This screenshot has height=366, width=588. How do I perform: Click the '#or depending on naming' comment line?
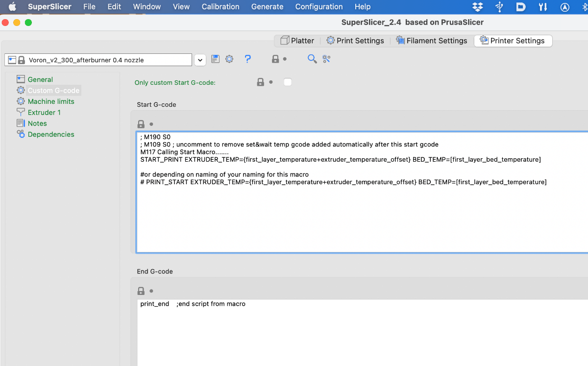(x=224, y=174)
